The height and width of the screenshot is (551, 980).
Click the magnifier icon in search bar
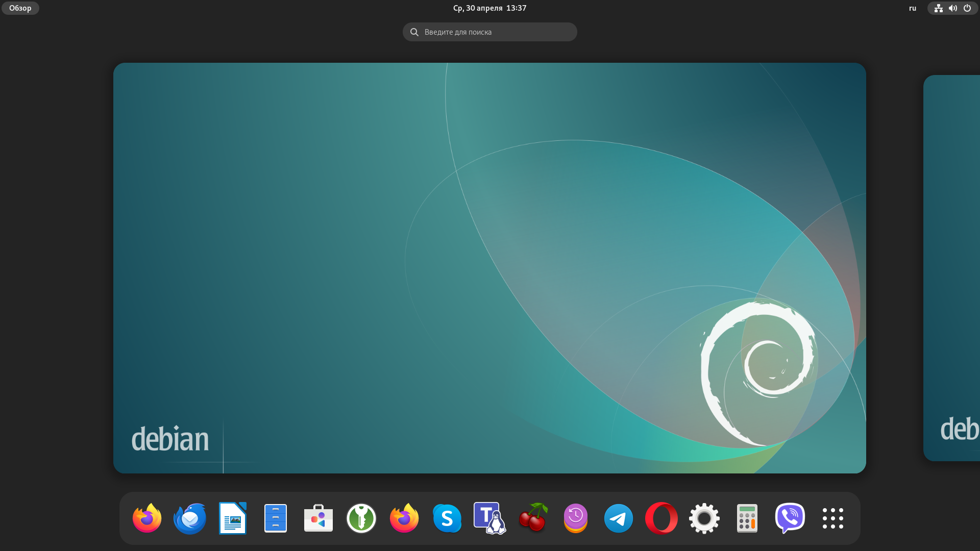(x=414, y=32)
